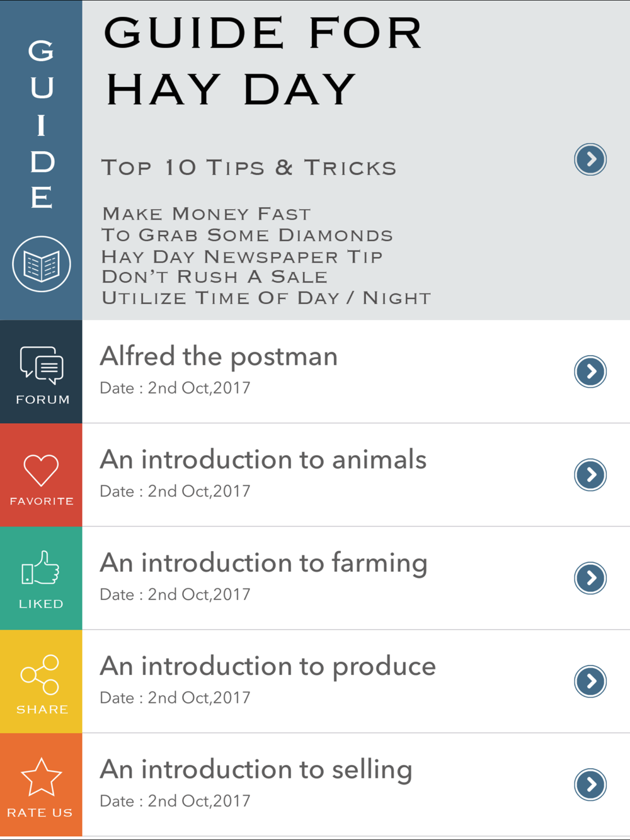Open Alfred the postman chevron arrow
This screenshot has width=630, height=840.
point(590,372)
